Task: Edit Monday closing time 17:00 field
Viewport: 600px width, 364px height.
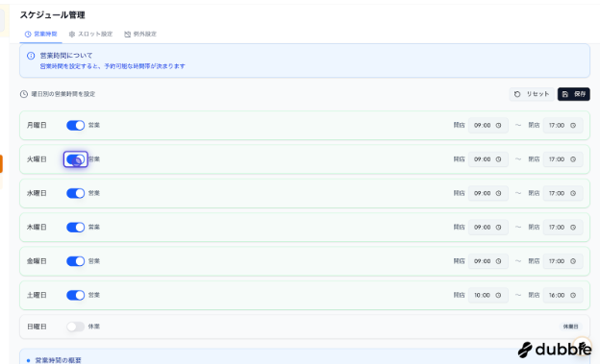Action: (x=562, y=126)
